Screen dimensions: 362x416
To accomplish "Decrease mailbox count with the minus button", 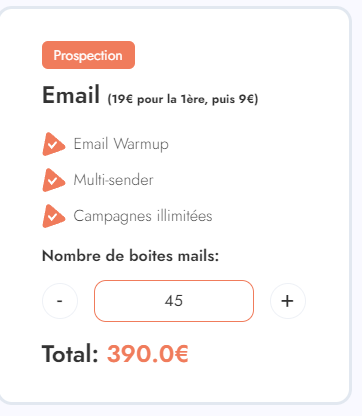I will coord(60,301).
